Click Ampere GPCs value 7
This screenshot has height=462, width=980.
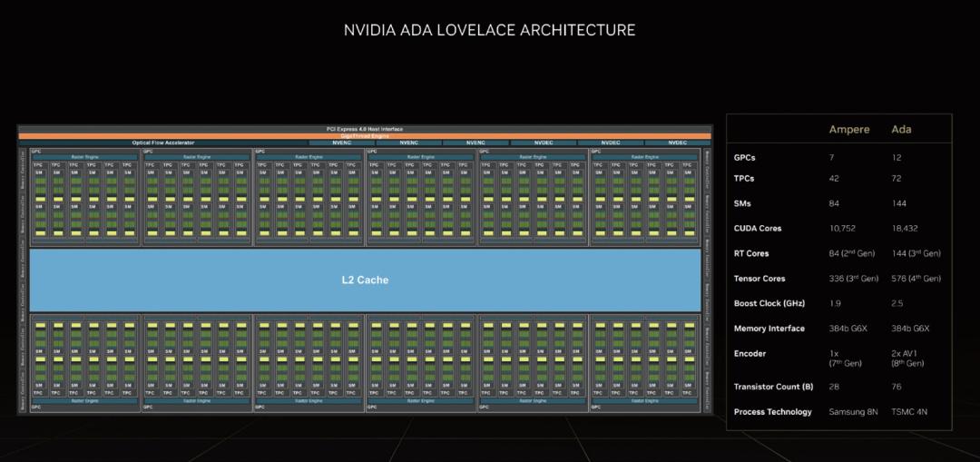[831, 158]
